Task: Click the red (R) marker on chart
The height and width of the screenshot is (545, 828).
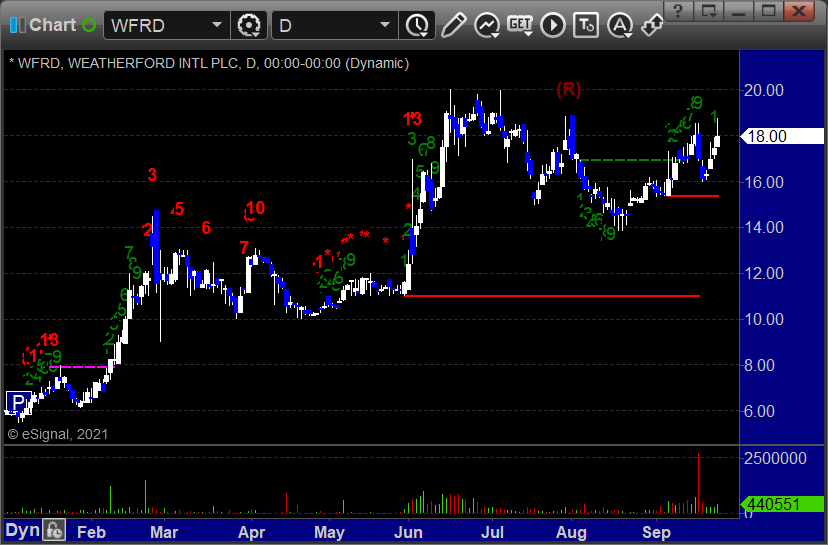Action: 568,89
